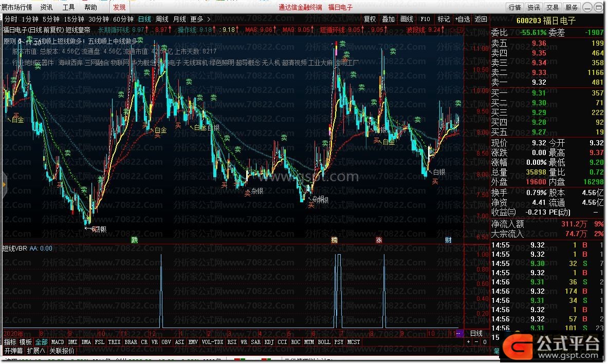Open the 工具 menu
The width and height of the screenshot is (608, 364).
point(68,7)
